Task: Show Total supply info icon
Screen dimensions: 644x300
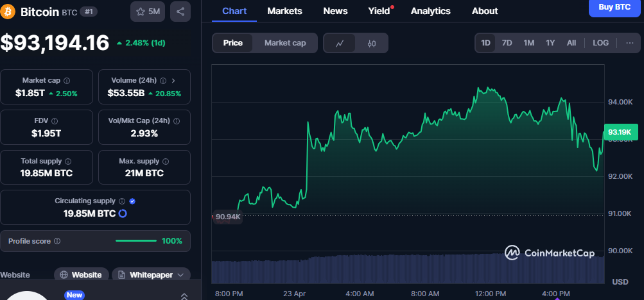Action: pos(68,162)
